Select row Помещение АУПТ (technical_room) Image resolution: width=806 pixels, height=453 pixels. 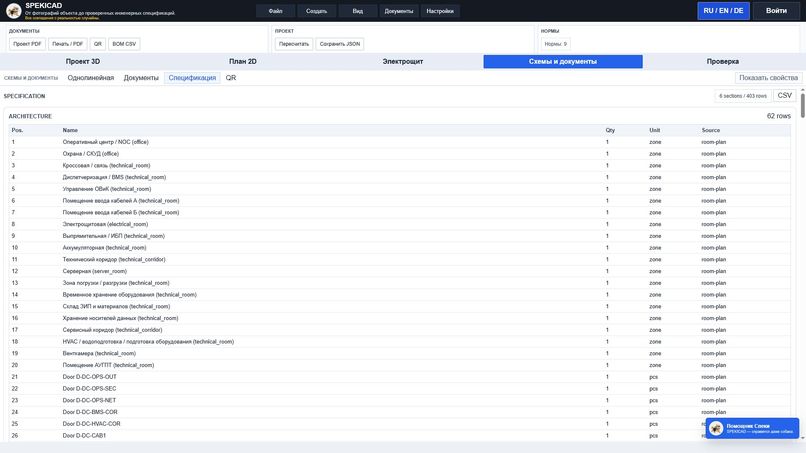click(399, 366)
